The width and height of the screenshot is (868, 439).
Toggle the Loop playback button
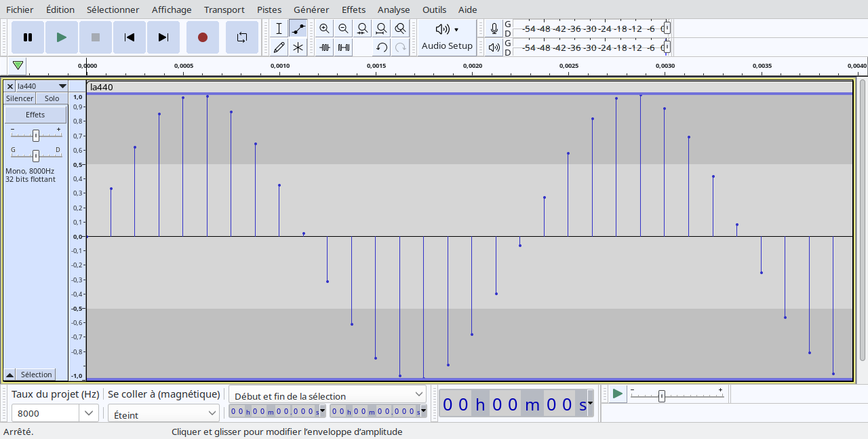click(x=242, y=37)
